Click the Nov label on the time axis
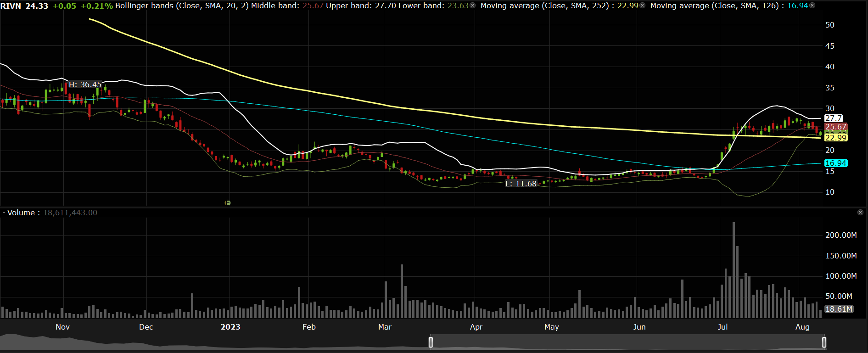The height and width of the screenshot is (353, 868). [x=63, y=327]
